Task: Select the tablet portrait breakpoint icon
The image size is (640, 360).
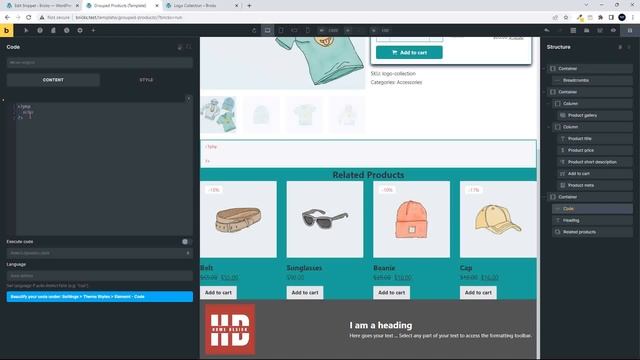Action: coord(281,30)
